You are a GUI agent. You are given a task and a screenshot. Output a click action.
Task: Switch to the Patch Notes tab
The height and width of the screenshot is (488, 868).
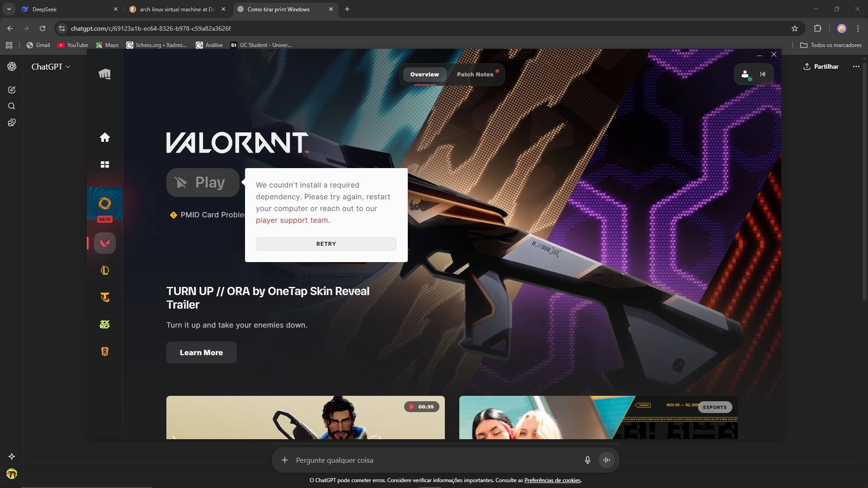pyautogui.click(x=475, y=75)
